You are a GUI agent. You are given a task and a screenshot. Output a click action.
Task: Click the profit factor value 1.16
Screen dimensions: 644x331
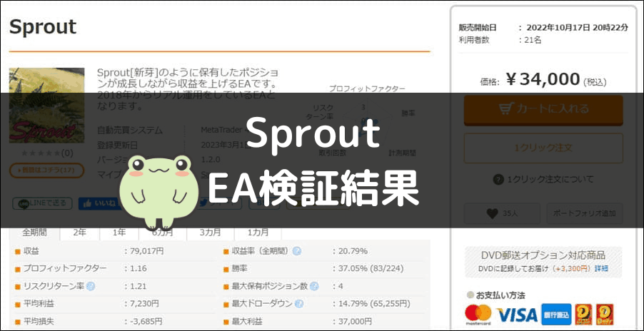[138, 269]
